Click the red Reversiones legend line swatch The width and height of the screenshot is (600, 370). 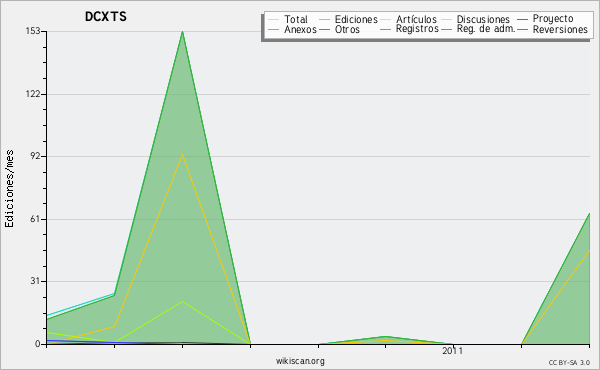pos(522,29)
